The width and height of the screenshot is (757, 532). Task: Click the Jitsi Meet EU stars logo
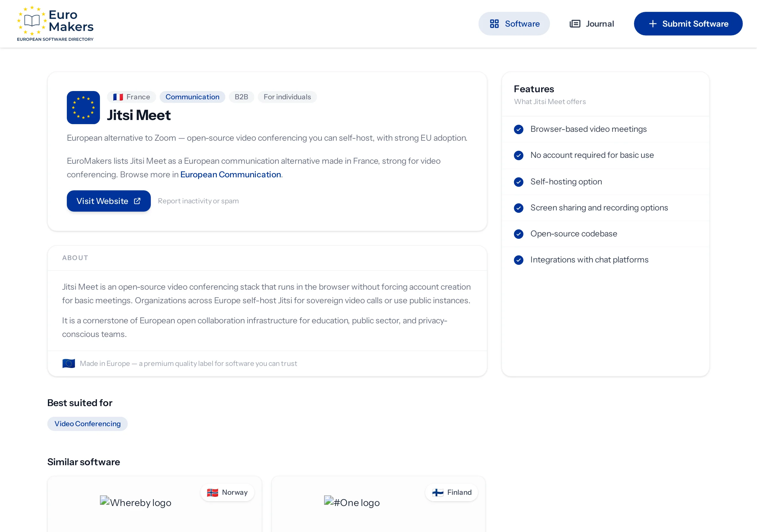[x=83, y=108]
